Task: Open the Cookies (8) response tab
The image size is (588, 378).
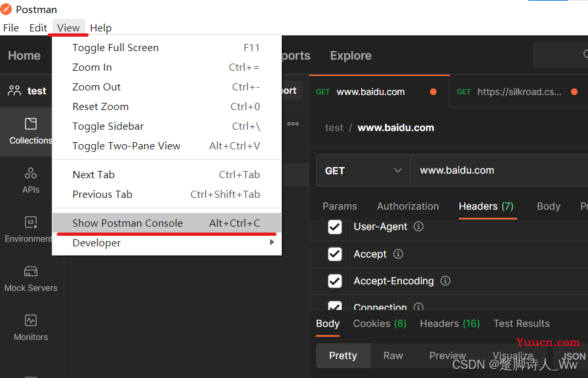Action: coord(380,324)
